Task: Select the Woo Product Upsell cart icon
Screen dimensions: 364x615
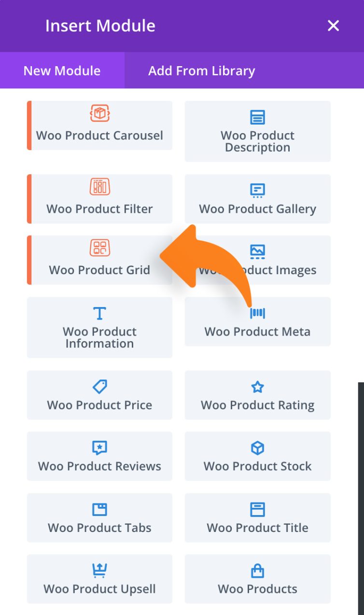Action: [x=99, y=570]
